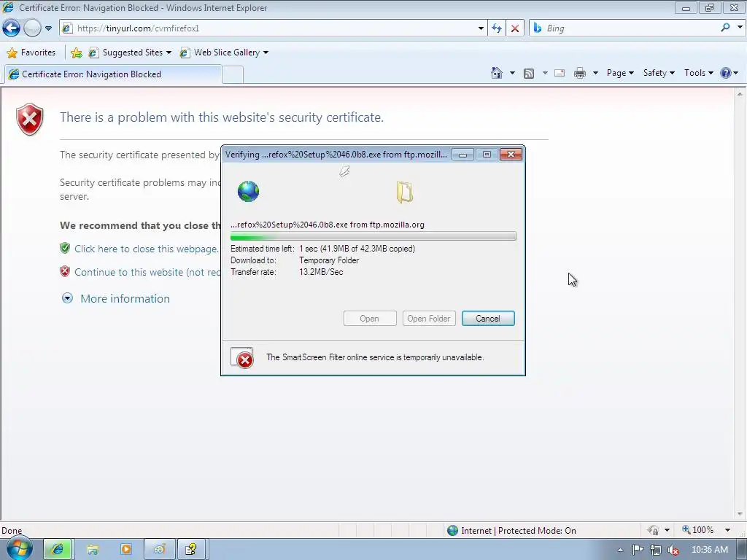Click the download progress bar

click(x=373, y=237)
